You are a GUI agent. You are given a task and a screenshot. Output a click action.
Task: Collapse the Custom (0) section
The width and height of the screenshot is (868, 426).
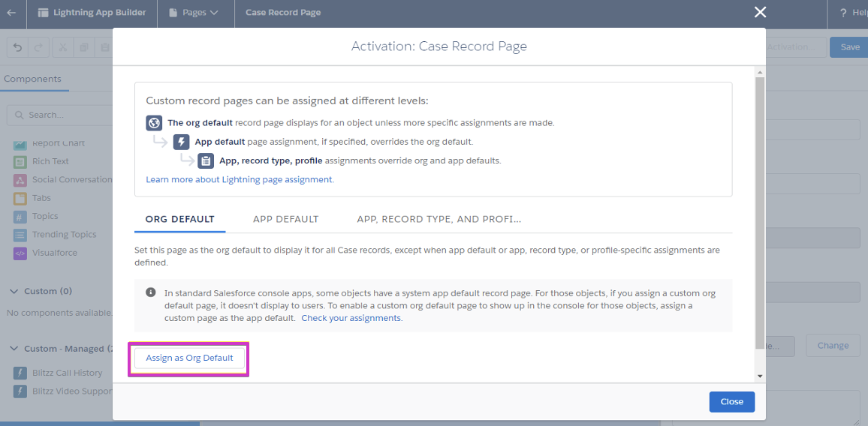[x=14, y=291]
